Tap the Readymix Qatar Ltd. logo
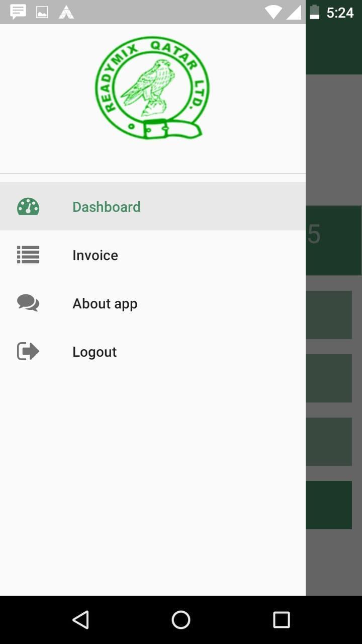The width and height of the screenshot is (362, 644). click(152, 88)
